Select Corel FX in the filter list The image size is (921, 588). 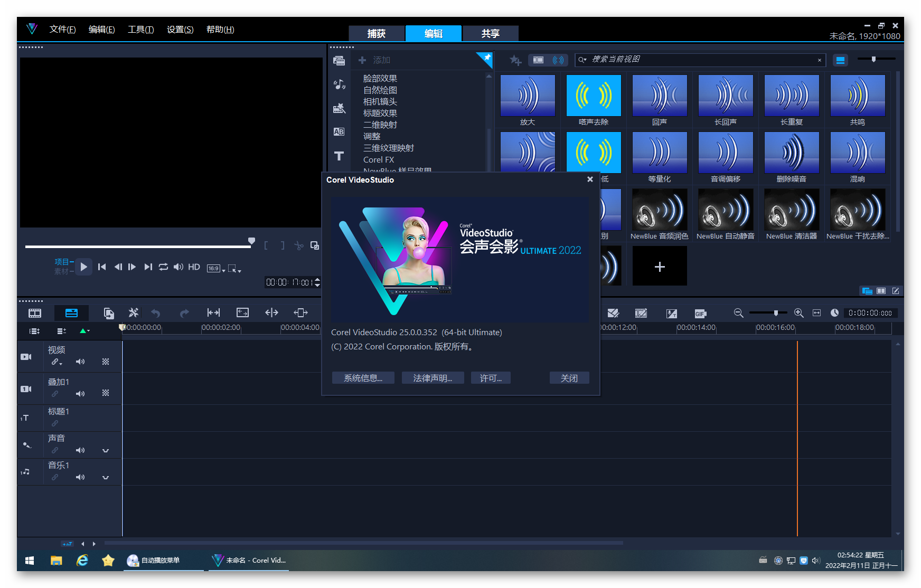tap(379, 159)
